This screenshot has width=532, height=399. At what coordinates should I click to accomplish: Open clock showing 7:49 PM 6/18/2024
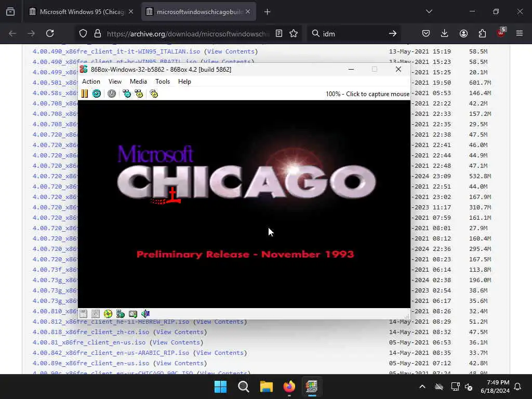click(495, 387)
